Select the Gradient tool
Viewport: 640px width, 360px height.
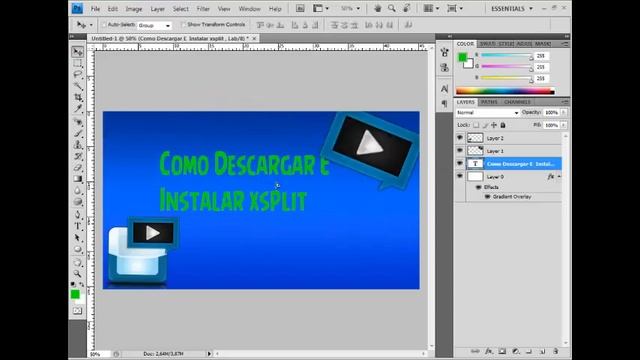tap(78, 179)
